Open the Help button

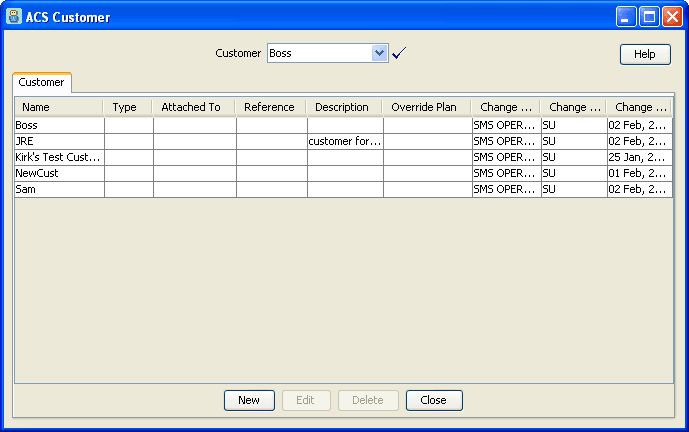point(645,54)
